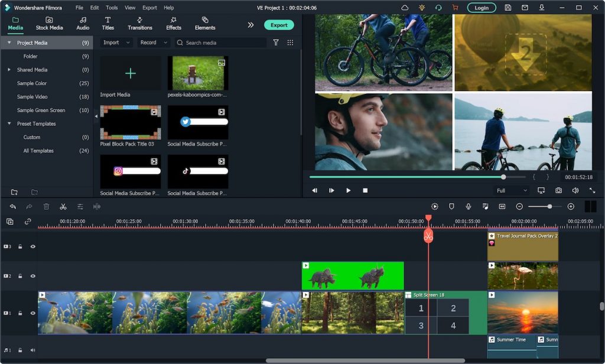This screenshot has width=605, height=364.
Task: Open the Export menu in the menu bar
Action: coord(149,8)
